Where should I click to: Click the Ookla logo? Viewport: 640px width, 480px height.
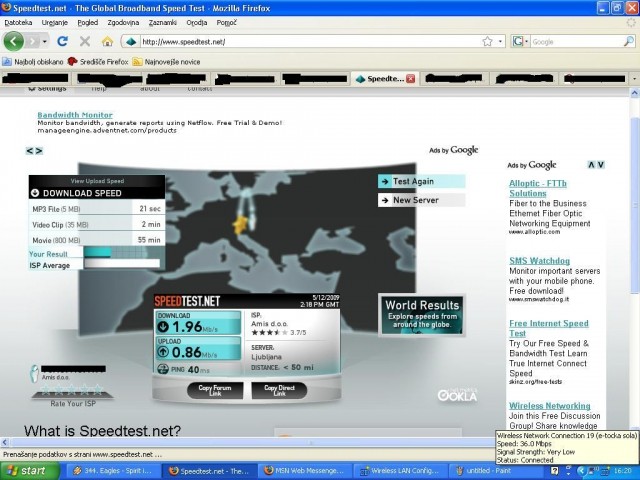457,396
